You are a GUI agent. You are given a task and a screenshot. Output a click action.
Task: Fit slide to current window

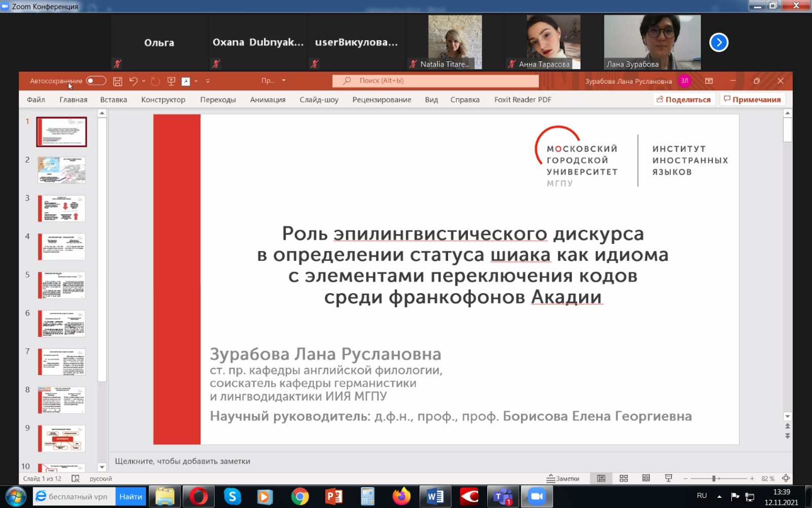[786, 478]
